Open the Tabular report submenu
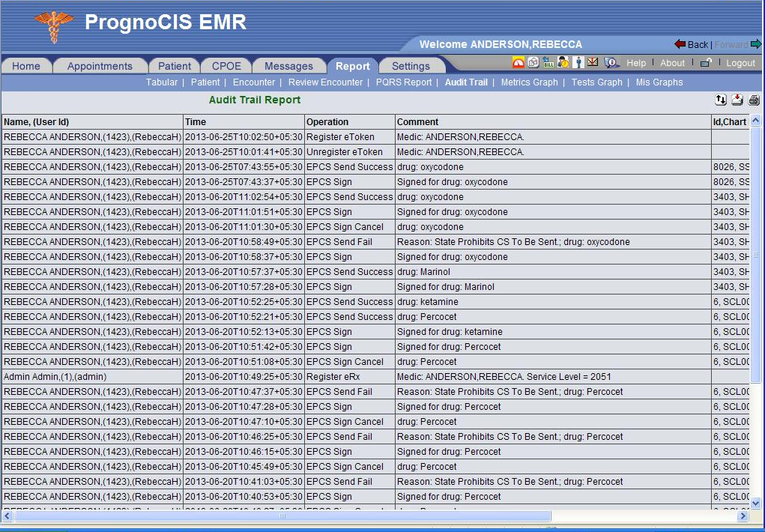This screenshot has width=765, height=532. [162, 82]
